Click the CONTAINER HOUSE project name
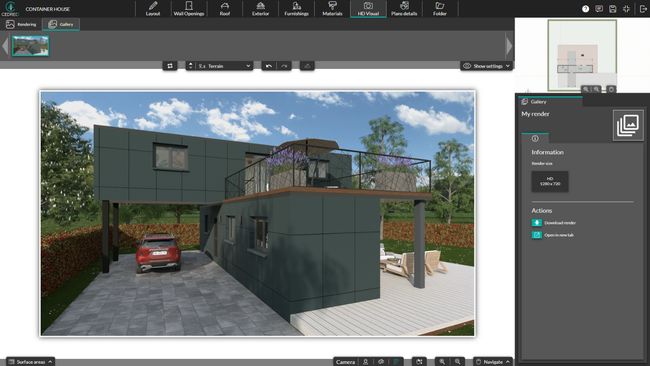Viewport: 650px width, 366px height. coord(48,9)
